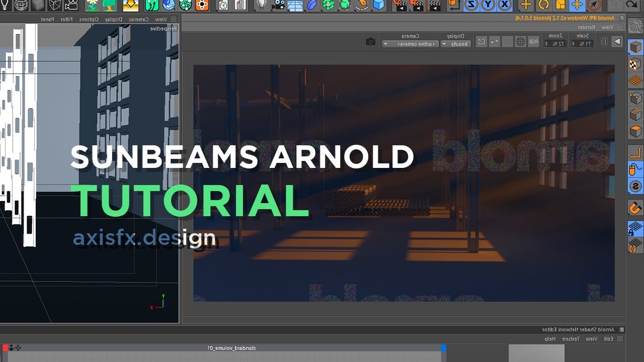Enable Model mode in the side palette
The width and height of the screenshot is (644, 362).
pyautogui.click(x=635, y=47)
